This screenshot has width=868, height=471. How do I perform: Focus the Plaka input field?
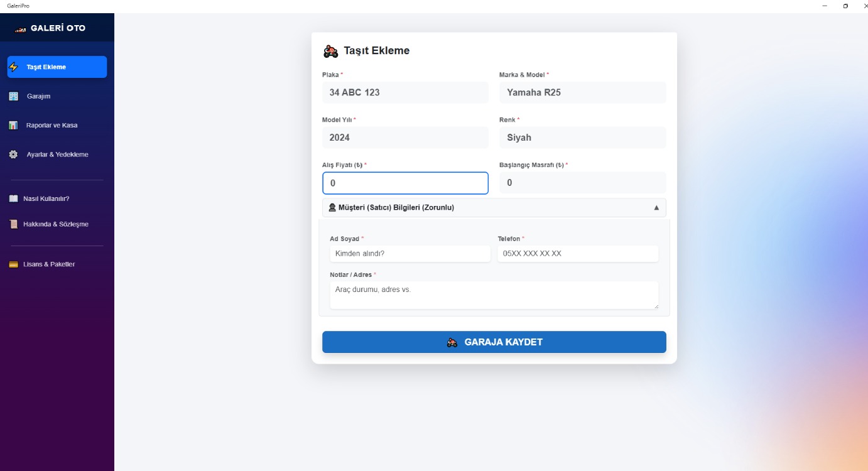pyautogui.click(x=405, y=92)
